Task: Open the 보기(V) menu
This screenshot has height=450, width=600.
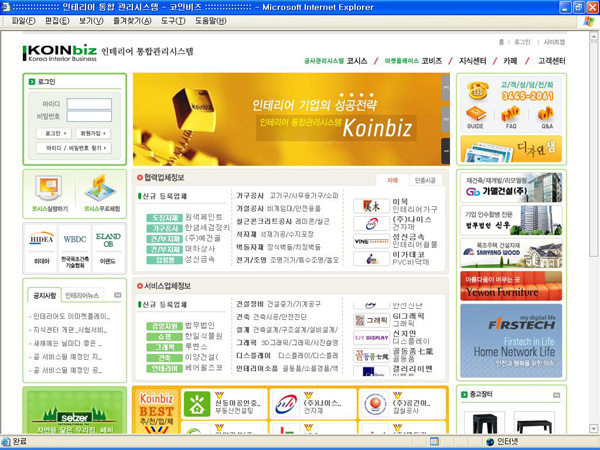Action: point(91,21)
